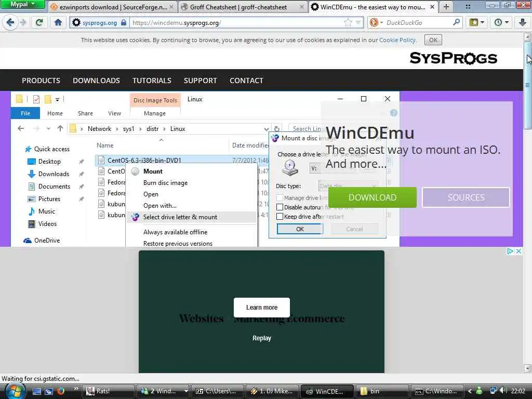
Task: Switch to the Rats! taskbar window
Action: pyautogui.click(x=108, y=391)
